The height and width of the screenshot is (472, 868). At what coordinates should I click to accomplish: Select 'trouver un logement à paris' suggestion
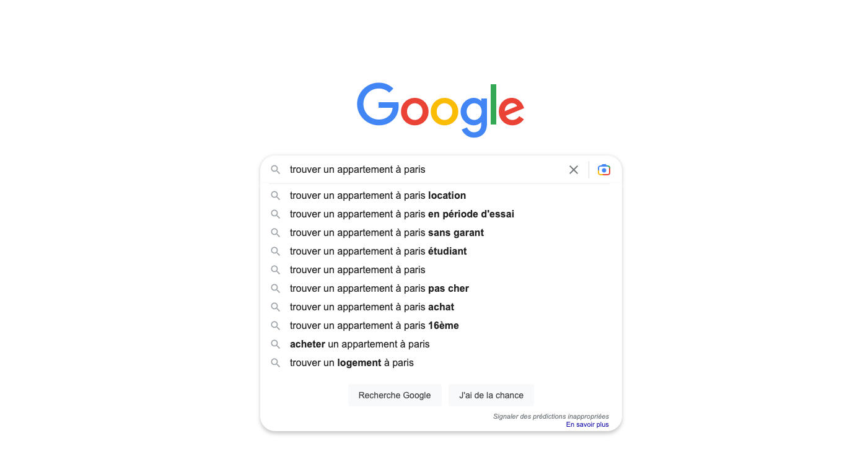tap(441, 363)
